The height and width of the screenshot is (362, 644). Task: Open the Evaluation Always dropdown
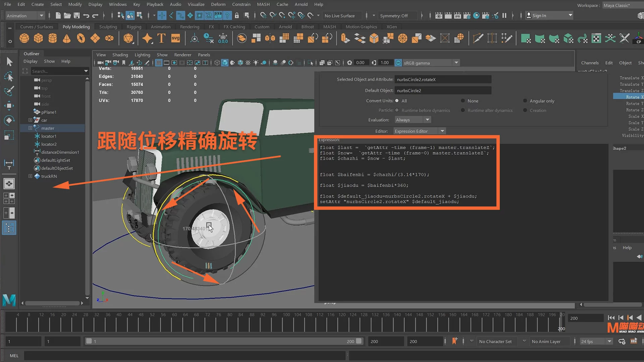pyautogui.click(x=413, y=120)
